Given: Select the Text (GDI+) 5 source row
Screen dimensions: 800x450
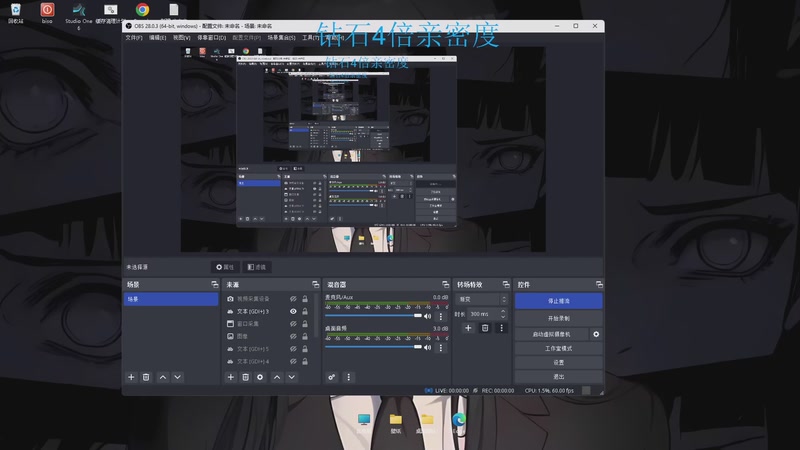Looking at the screenshot, I should 268,349.
